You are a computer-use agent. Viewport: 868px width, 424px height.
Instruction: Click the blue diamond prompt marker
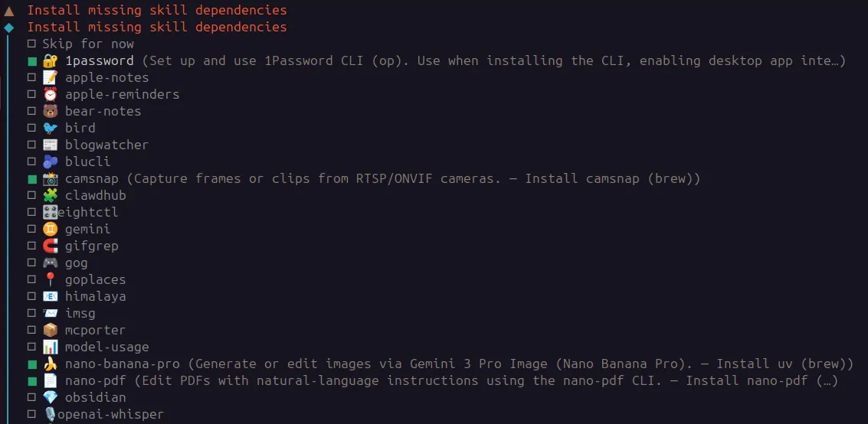pyautogui.click(x=8, y=28)
